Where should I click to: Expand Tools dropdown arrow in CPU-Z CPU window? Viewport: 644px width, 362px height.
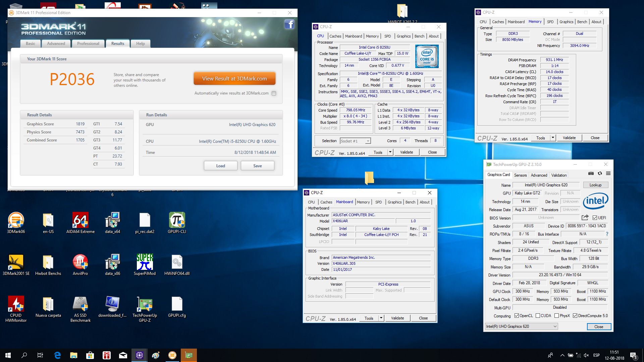click(x=390, y=152)
